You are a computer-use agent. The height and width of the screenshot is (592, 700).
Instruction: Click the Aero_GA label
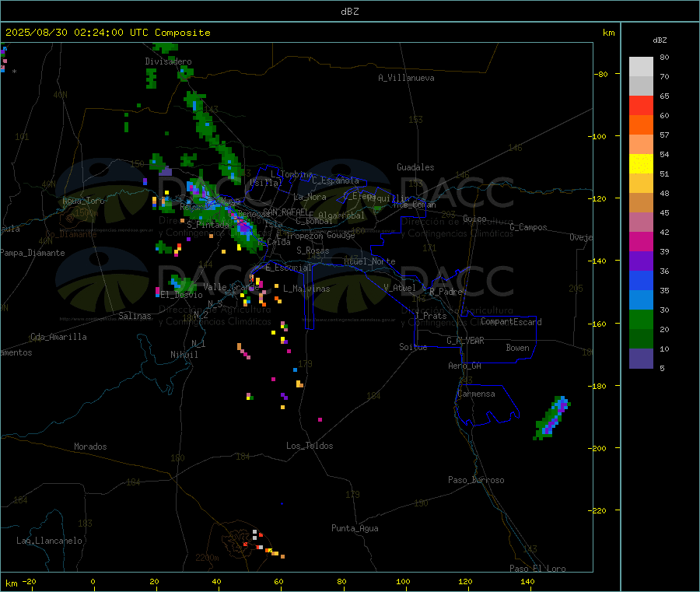(464, 366)
